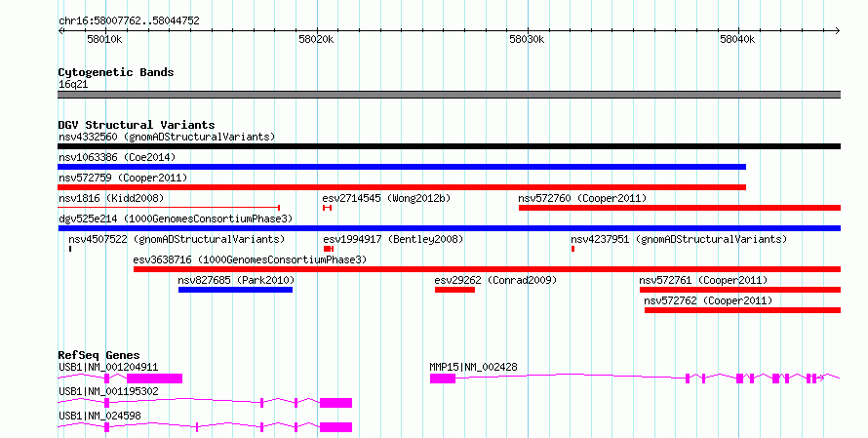The width and height of the screenshot is (868, 438).
Task: Click the dgv525e214 blue variant bar
Action: pyautogui.click(x=449, y=228)
